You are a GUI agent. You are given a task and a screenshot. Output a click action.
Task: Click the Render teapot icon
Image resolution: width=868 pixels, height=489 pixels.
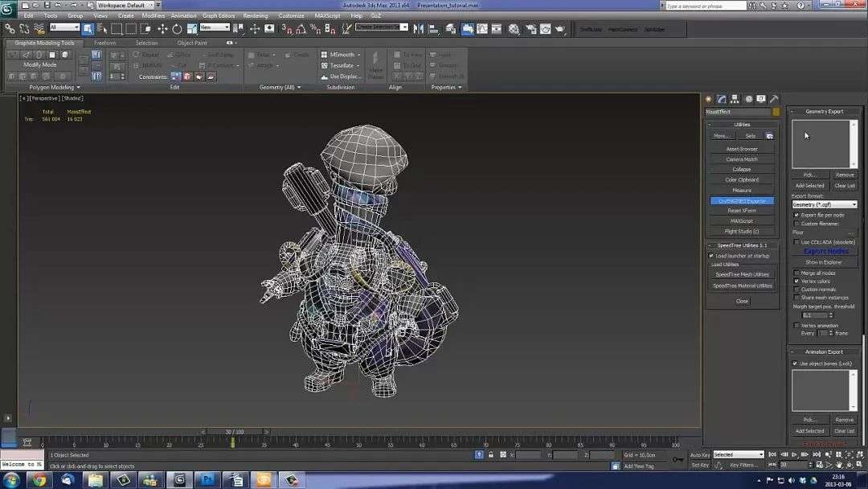pyautogui.click(x=560, y=28)
